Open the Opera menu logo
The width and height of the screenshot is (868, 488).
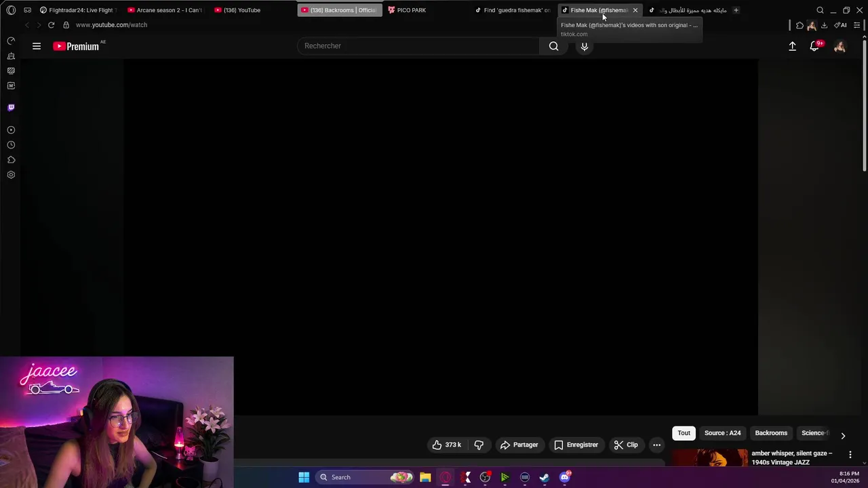coord(11,10)
